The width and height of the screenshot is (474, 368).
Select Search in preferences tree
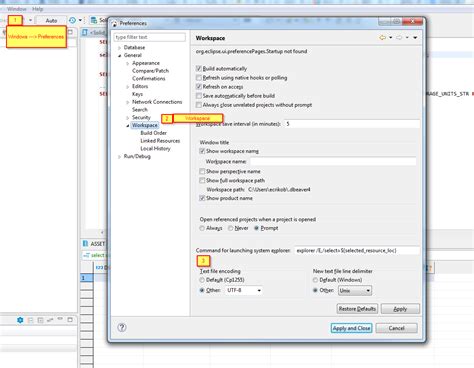pos(140,109)
